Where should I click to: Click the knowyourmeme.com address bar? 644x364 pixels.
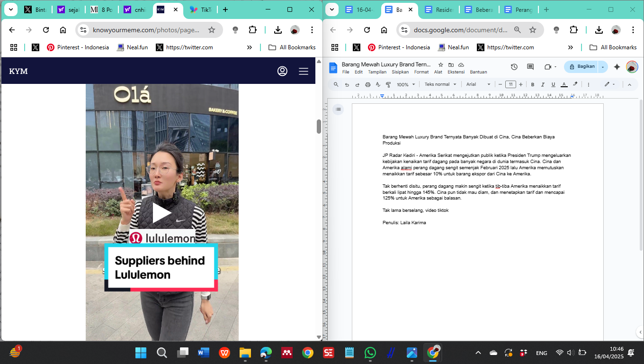pyautogui.click(x=148, y=30)
